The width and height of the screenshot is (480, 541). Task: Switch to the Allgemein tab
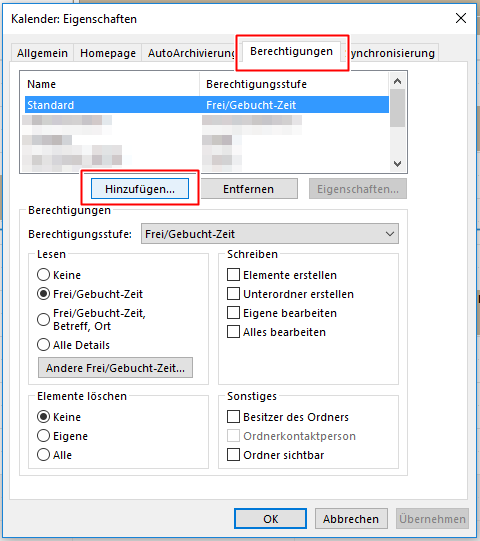pyautogui.click(x=42, y=53)
